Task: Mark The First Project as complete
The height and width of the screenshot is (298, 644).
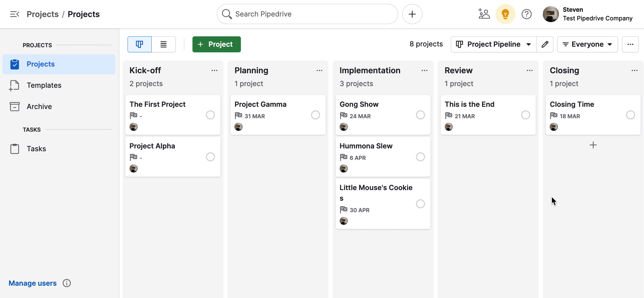Action: 210,115
